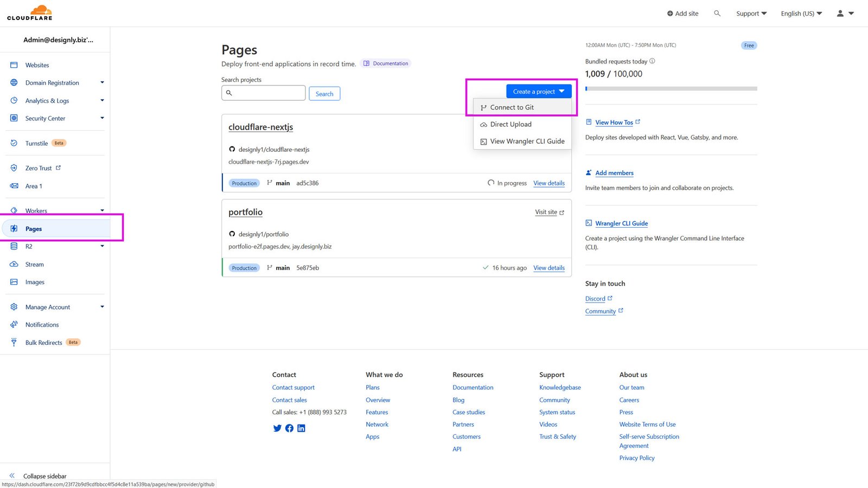Click the Create a project button

coord(538,91)
